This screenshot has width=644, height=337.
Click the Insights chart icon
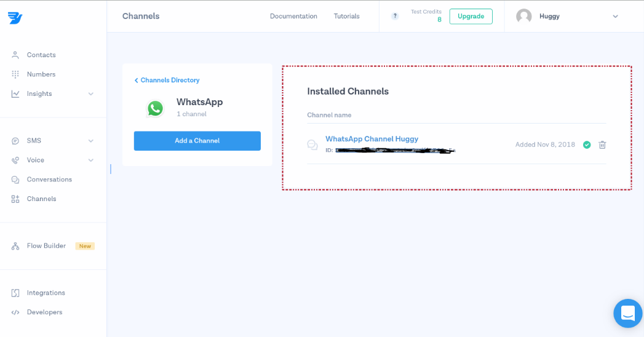click(x=15, y=93)
